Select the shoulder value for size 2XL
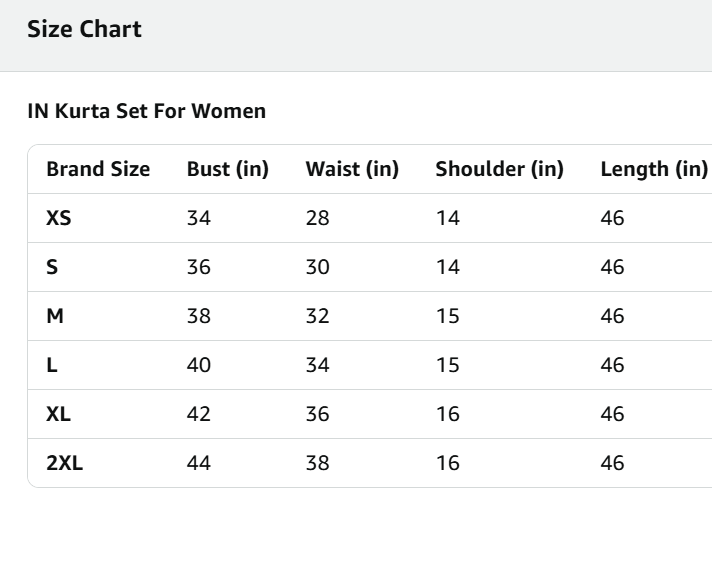Image resolution: width=712 pixels, height=573 pixels. tap(447, 463)
